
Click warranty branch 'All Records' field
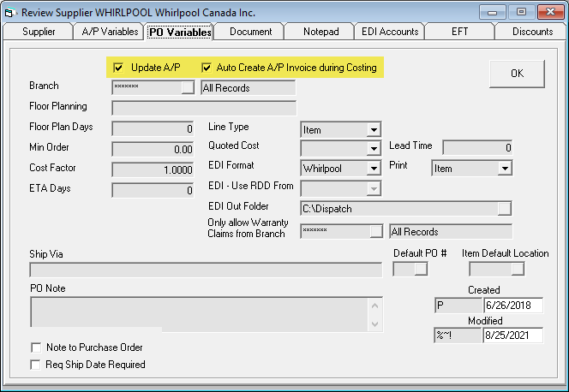point(451,231)
